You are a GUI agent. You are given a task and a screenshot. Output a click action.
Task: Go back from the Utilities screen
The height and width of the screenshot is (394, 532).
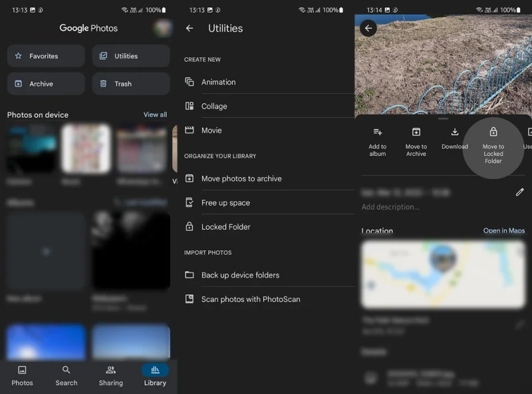(x=190, y=29)
